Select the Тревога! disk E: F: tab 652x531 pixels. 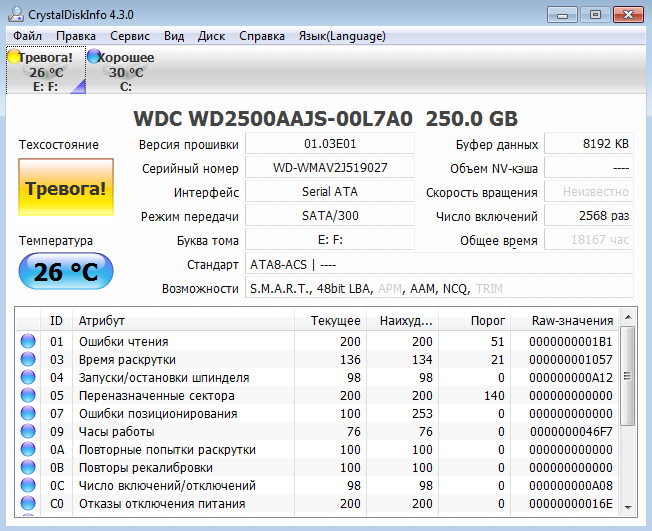click(x=46, y=70)
